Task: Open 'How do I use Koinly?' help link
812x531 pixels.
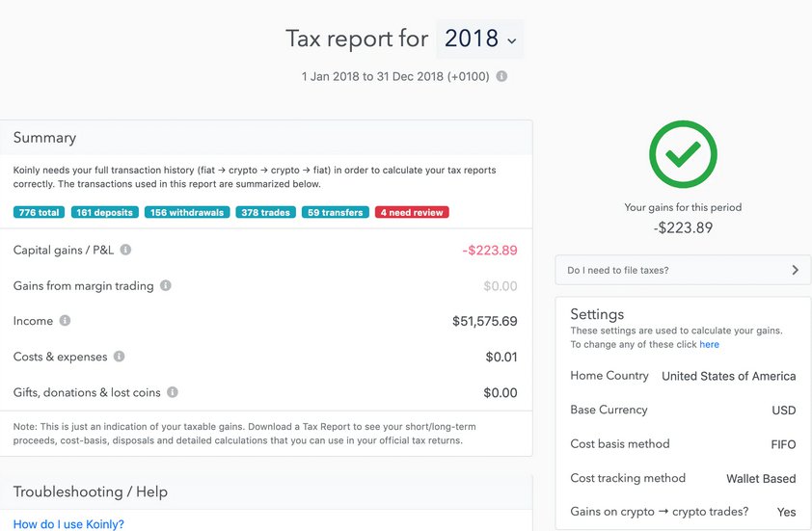Action: pos(68,523)
